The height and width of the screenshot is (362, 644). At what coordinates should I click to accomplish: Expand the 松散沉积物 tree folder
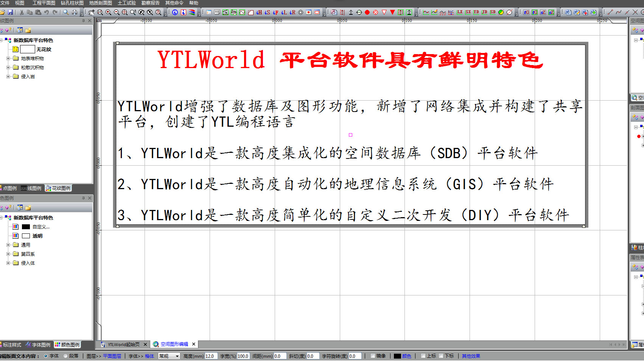(8, 67)
